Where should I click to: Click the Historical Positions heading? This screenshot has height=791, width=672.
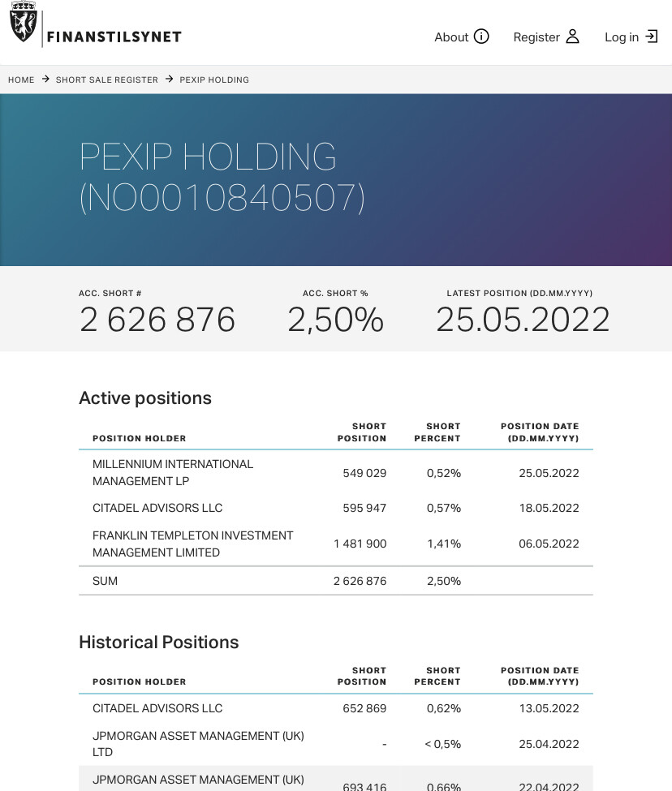click(159, 643)
